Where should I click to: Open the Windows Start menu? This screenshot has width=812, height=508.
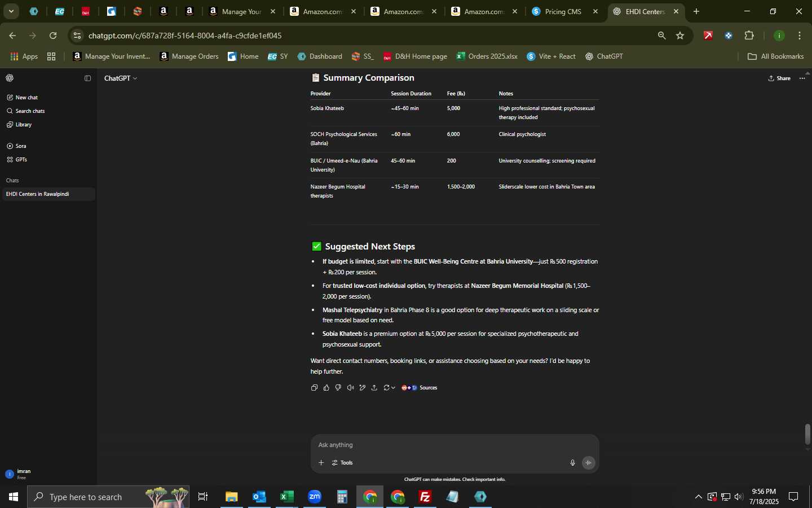click(14, 497)
